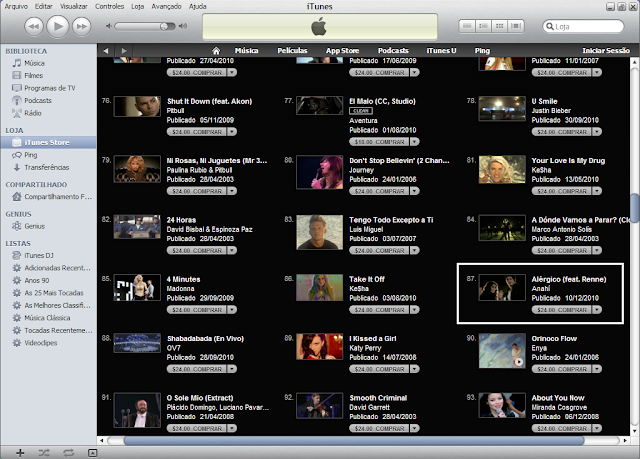Image resolution: width=640 pixels, height=459 pixels.
Task: Buy 4 Minutes by Madonna
Action: [197, 310]
